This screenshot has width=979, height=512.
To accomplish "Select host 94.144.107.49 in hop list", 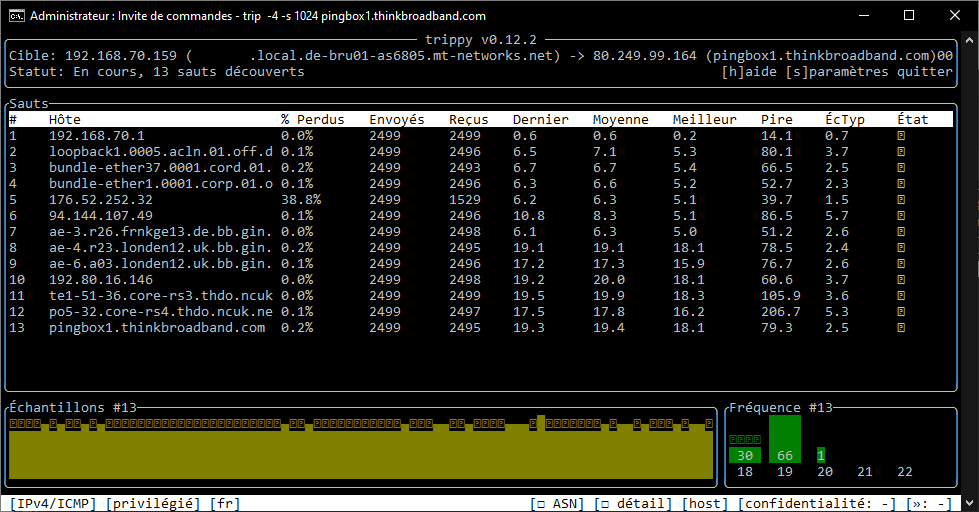I will click(101, 215).
